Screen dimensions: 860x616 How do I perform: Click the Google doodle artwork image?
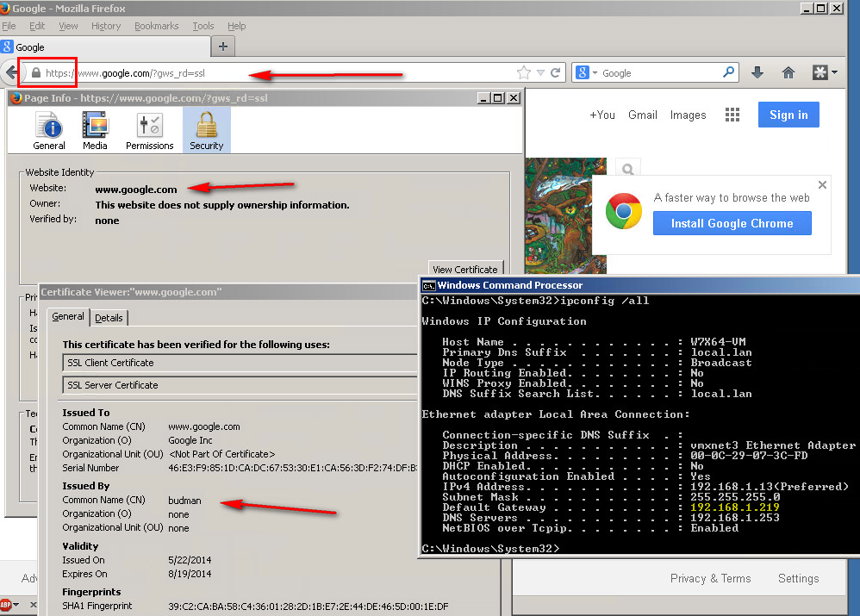565,215
